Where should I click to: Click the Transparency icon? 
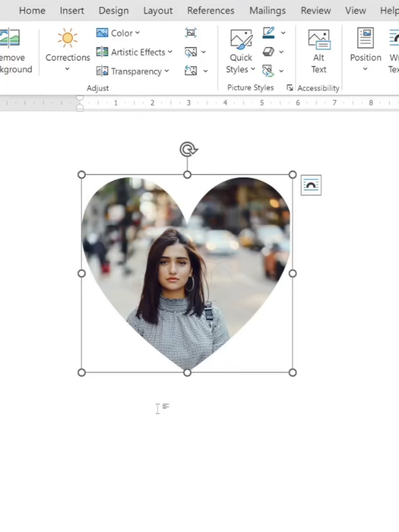102,71
